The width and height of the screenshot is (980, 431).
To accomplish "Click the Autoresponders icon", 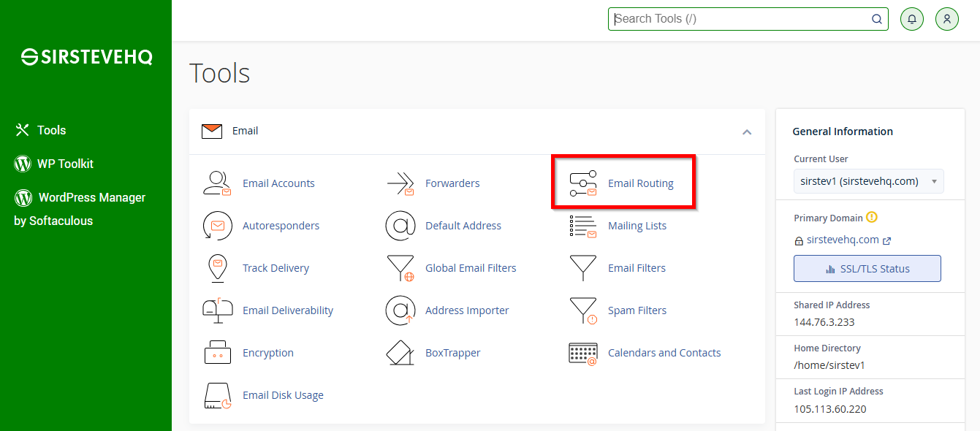I will [217, 226].
